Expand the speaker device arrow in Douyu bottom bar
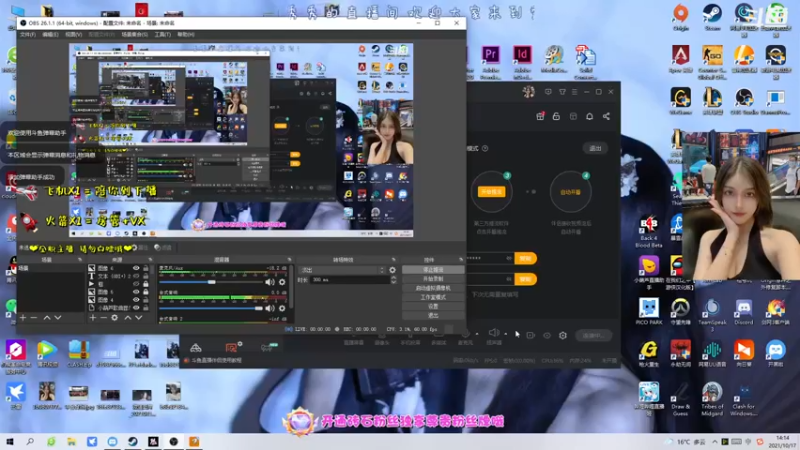Image resolution: width=800 pixels, height=450 pixels. tap(506, 334)
